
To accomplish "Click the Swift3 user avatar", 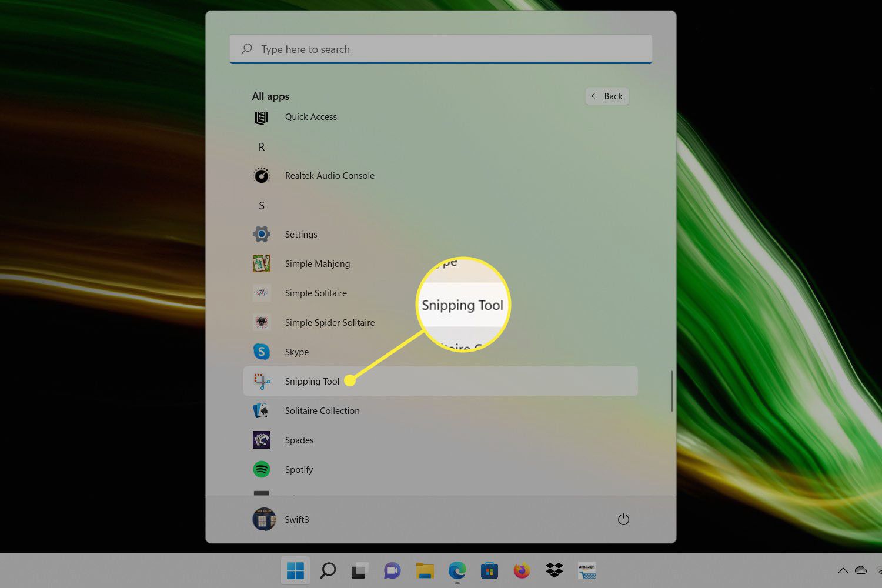I will pyautogui.click(x=264, y=519).
